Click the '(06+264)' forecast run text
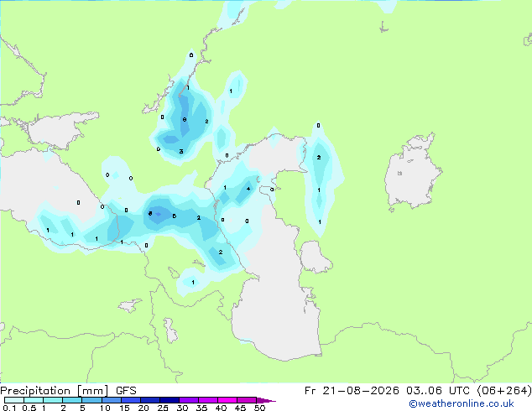This screenshot has height=411, width=532. pyautogui.click(x=504, y=391)
